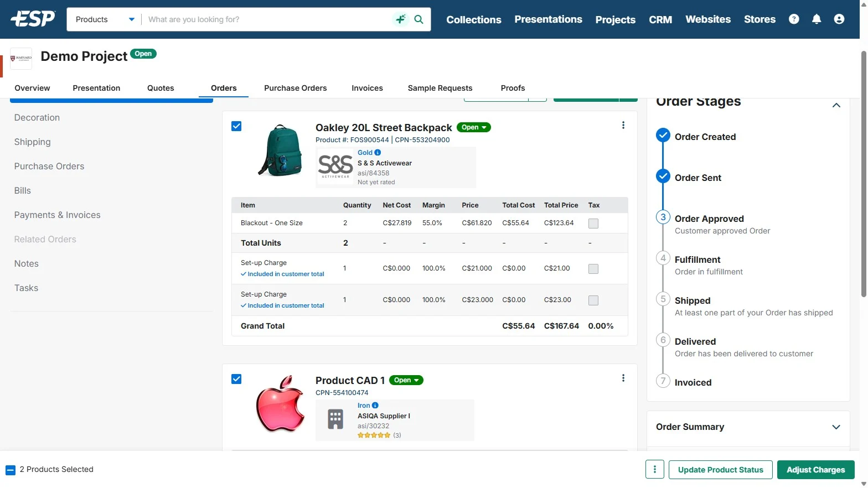Open Websites in top navigation
The height and width of the screenshot is (488, 868).
708,19
